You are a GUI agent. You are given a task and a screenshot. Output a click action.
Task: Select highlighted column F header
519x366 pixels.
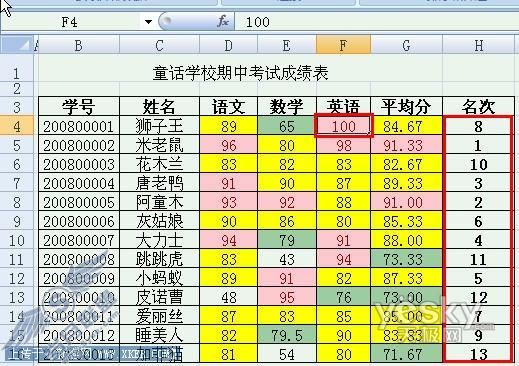click(x=343, y=45)
